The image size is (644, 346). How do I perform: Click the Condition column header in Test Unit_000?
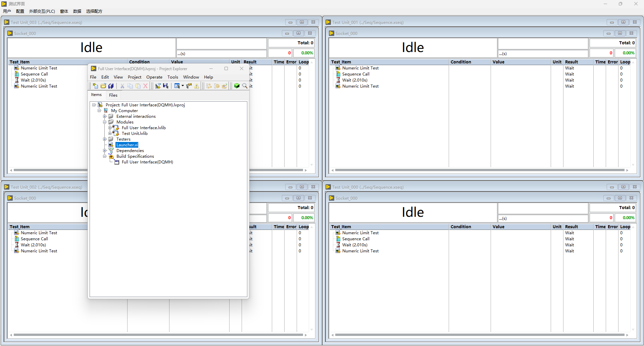click(x=461, y=227)
